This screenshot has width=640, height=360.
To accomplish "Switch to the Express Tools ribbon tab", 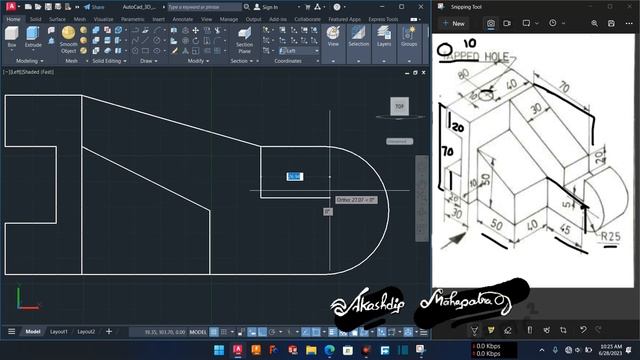I will [x=383, y=19].
